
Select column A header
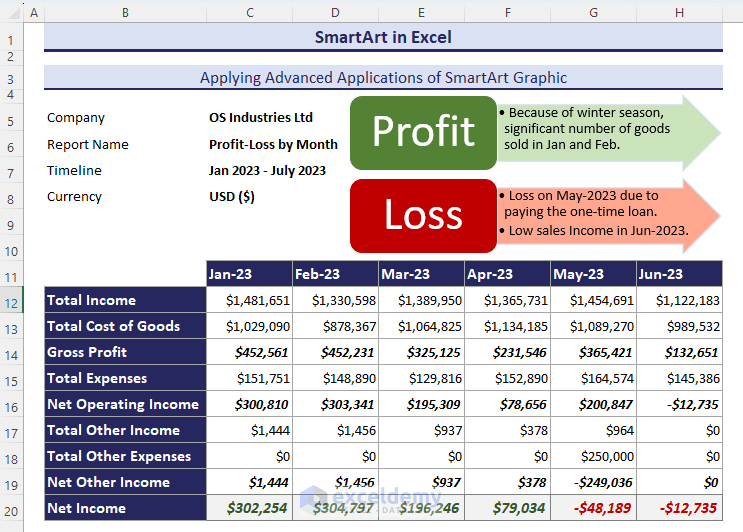[34, 13]
